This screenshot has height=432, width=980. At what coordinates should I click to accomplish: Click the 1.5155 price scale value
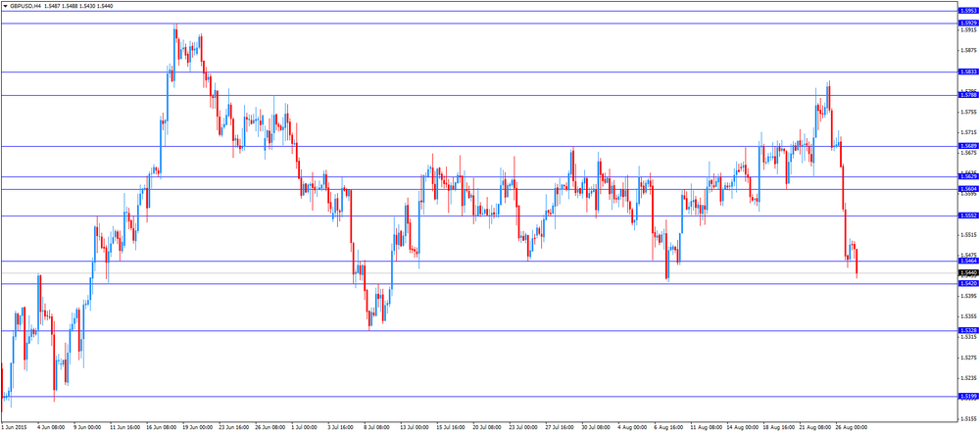click(x=969, y=419)
